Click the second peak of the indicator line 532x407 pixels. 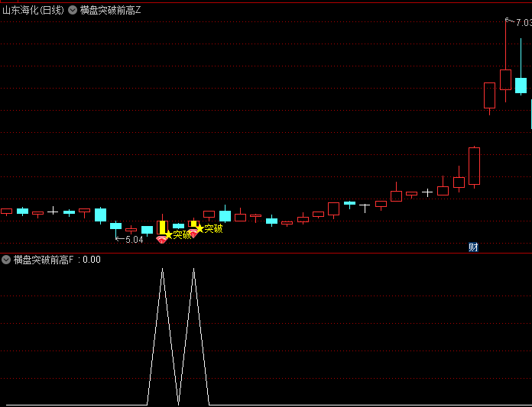193,270
